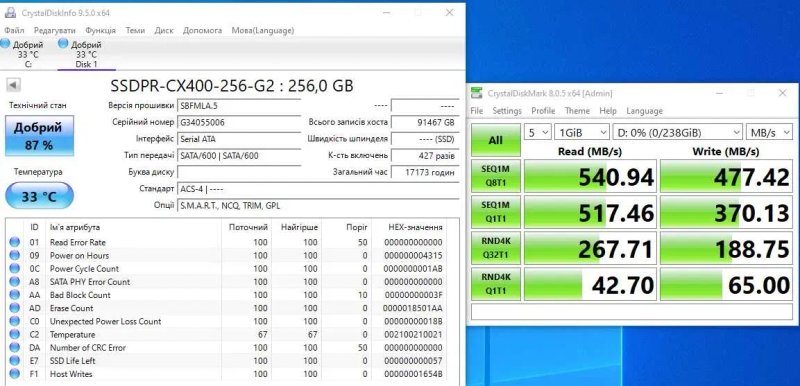This screenshot has width=800, height=386.
Task: Click the features field S.M.A.R.T., NCQ, TRIM
Action: click(x=317, y=205)
